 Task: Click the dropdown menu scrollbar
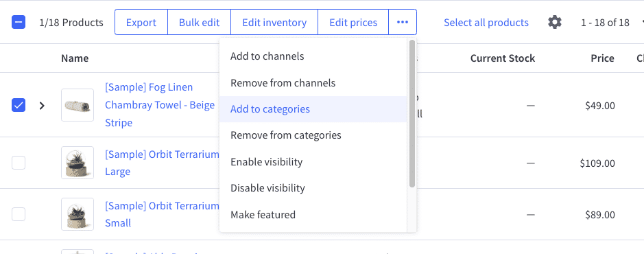pos(412,114)
